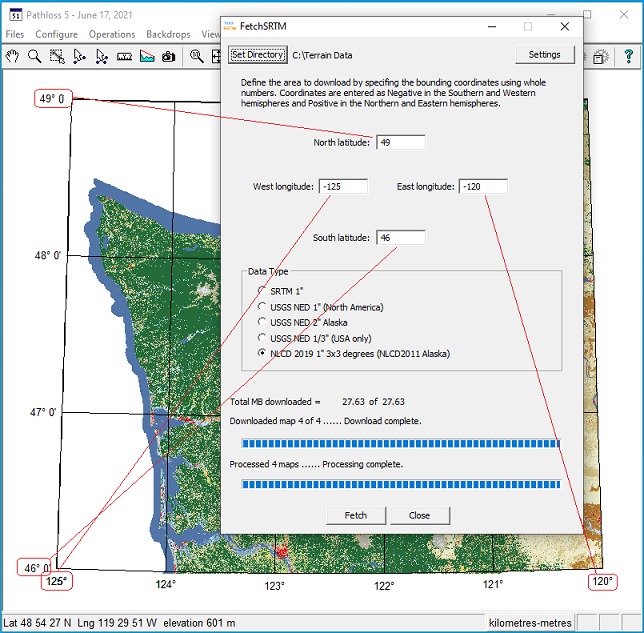Image resolution: width=644 pixels, height=633 pixels.
Task: Choose USGS NED 1" North America option
Action: 262,307
